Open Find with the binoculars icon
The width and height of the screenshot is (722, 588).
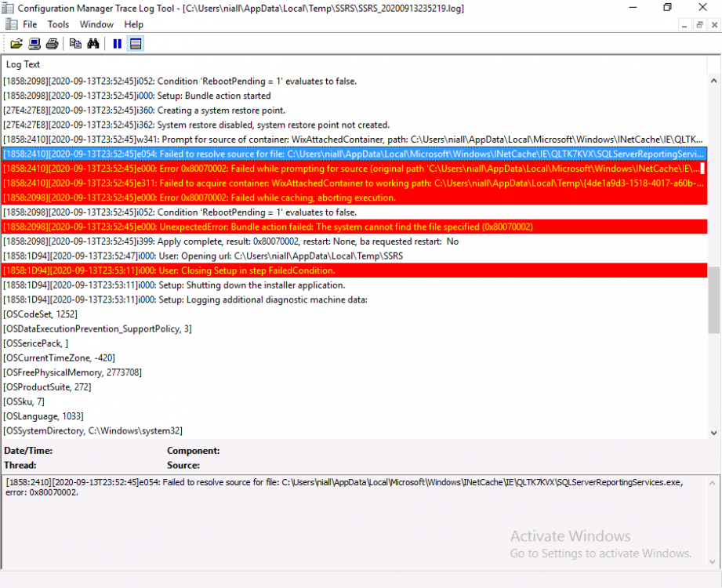tap(93, 44)
